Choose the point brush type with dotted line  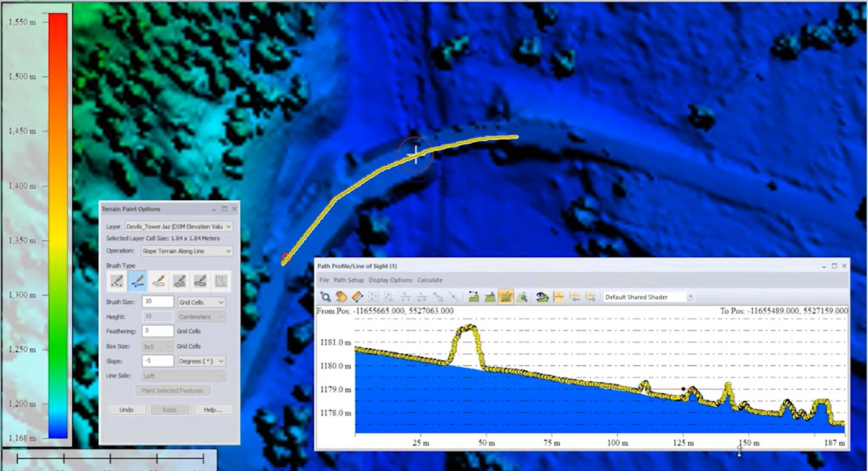coord(117,281)
